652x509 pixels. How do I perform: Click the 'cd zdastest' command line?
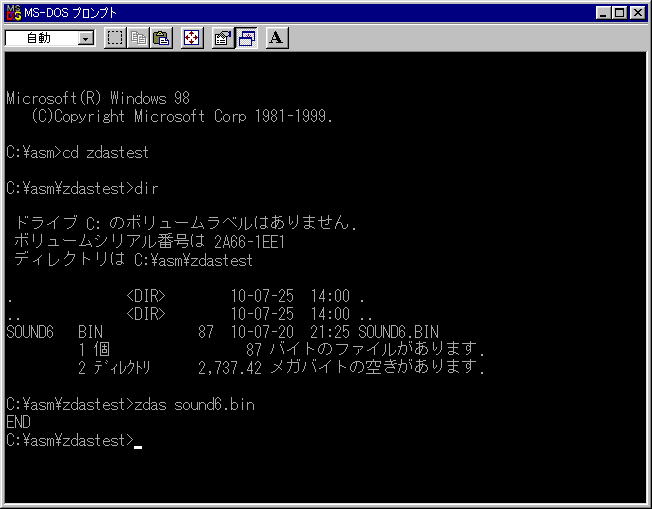pyautogui.click(x=77, y=153)
